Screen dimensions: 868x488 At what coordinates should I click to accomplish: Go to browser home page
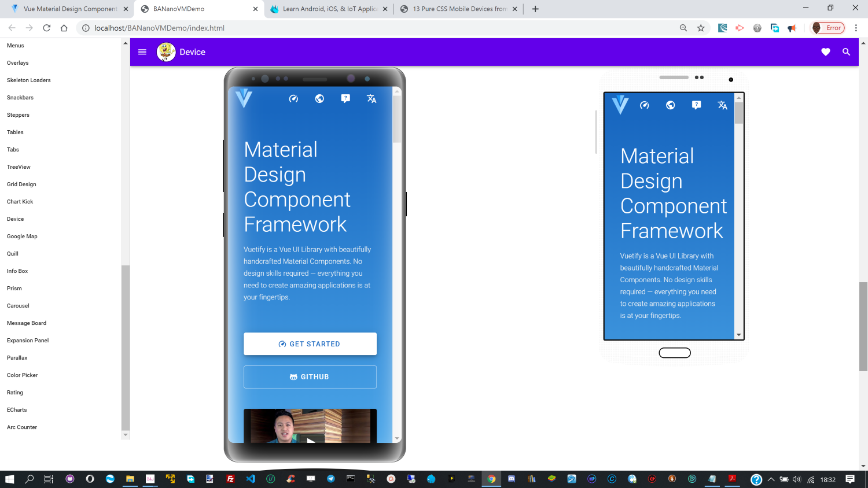pyautogui.click(x=64, y=28)
